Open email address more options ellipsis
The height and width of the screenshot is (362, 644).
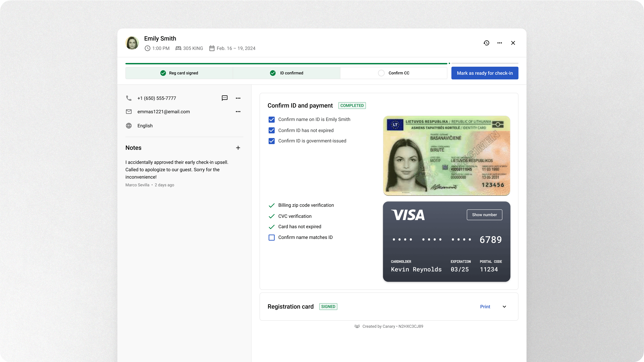[x=238, y=112]
